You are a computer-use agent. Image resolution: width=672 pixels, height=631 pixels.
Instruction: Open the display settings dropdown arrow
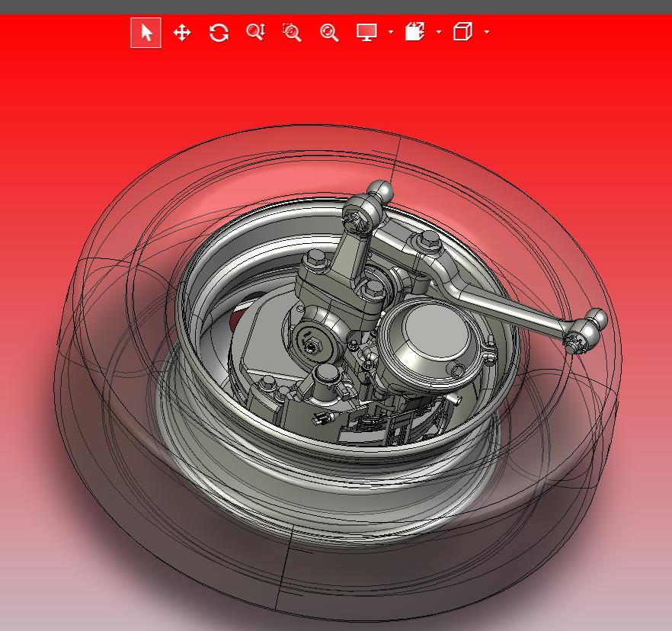[x=390, y=32]
